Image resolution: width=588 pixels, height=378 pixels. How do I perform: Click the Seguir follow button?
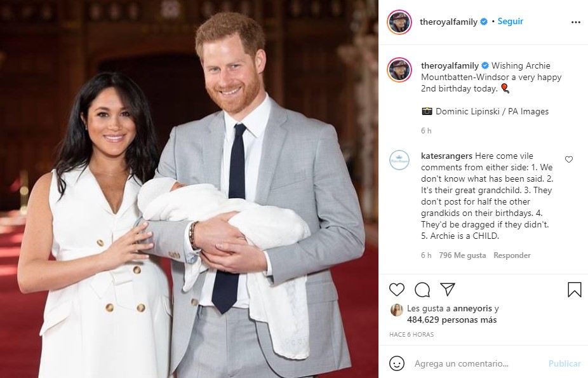pos(510,22)
